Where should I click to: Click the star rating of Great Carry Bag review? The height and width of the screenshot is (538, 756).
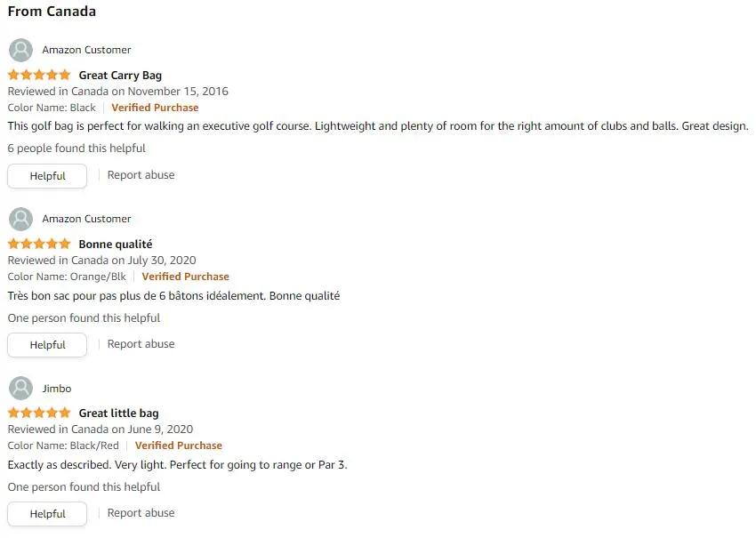pyautogui.click(x=39, y=76)
